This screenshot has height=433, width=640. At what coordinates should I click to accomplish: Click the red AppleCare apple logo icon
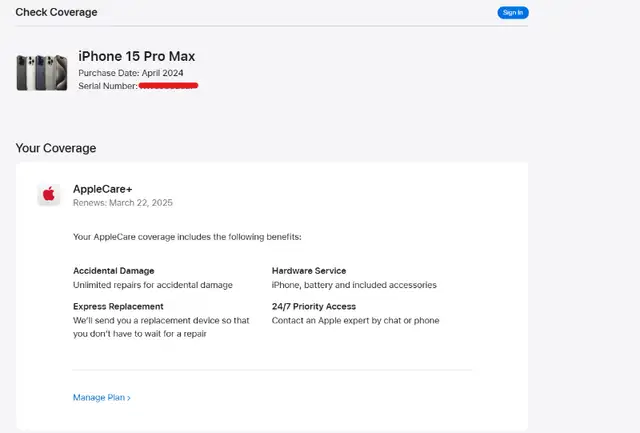pos(49,194)
